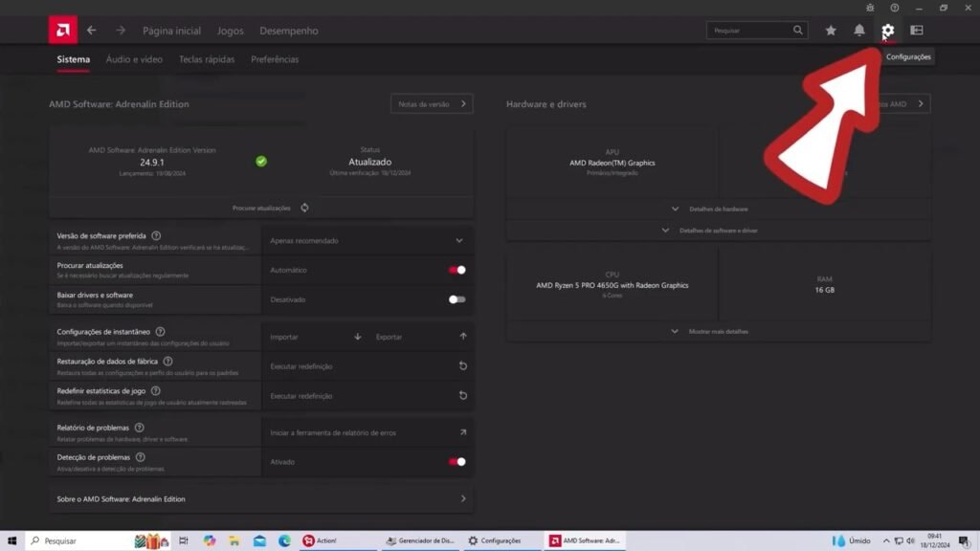This screenshot has height=551, width=980.
Task: Open File Explorer from the taskbar
Action: [x=234, y=540]
